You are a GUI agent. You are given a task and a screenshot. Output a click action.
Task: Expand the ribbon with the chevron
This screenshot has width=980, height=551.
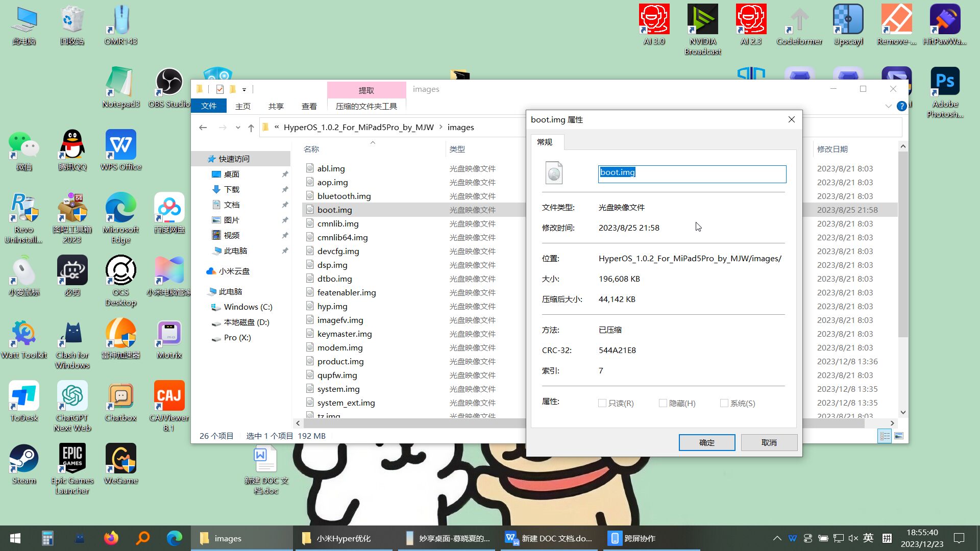click(888, 106)
